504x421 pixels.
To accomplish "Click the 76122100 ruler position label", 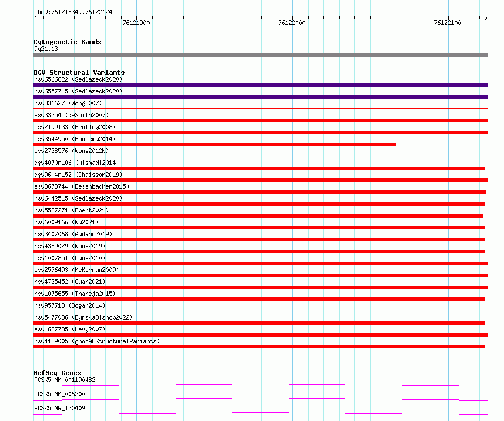I will [x=447, y=23].
